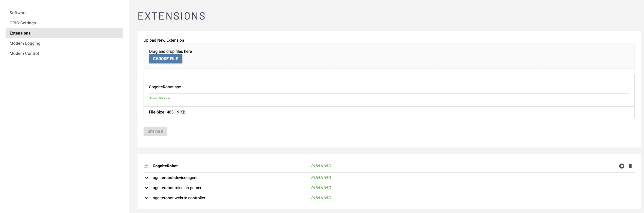644x213 pixels.
Task: Click the CogniteRobot extension name
Action: coord(165,166)
